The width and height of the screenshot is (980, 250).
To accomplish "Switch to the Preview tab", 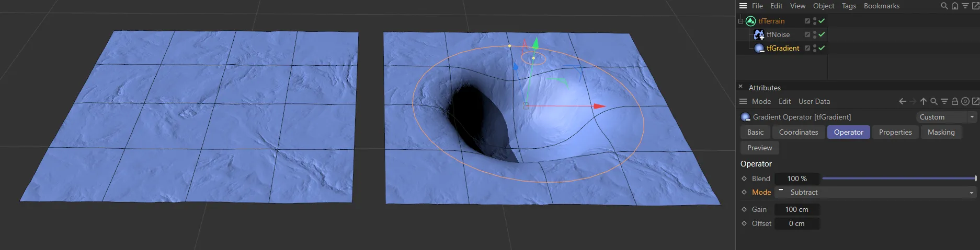I will [x=760, y=148].
